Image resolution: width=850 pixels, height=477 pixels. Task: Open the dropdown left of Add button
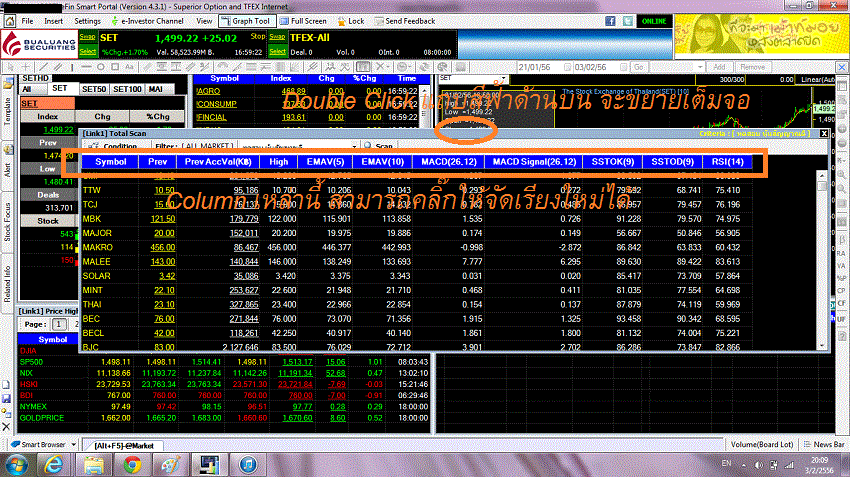(700, 67)
